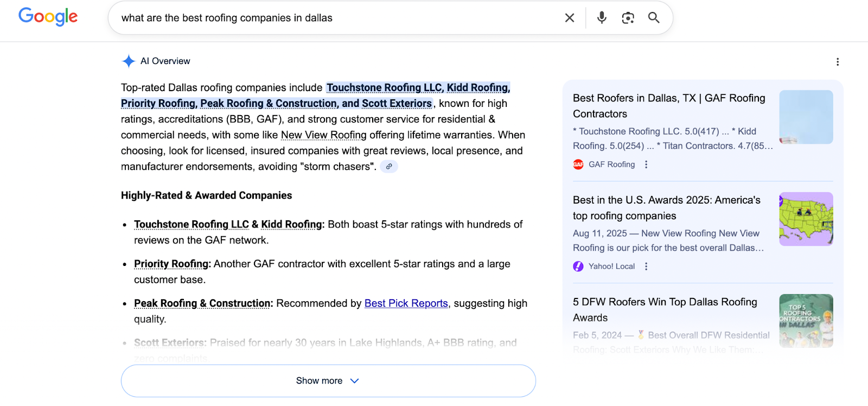Click highlighted Priority Roofing, Peak Roofing & Construction line
This screenshot has width=868, height=406.
pyautogui.click(x=277, y=104)
